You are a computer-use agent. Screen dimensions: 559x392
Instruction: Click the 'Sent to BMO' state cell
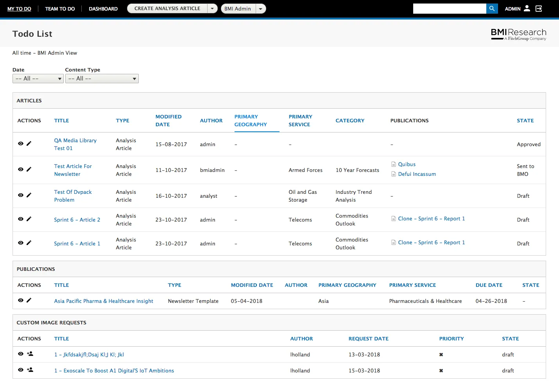click(x=525, y=170)
